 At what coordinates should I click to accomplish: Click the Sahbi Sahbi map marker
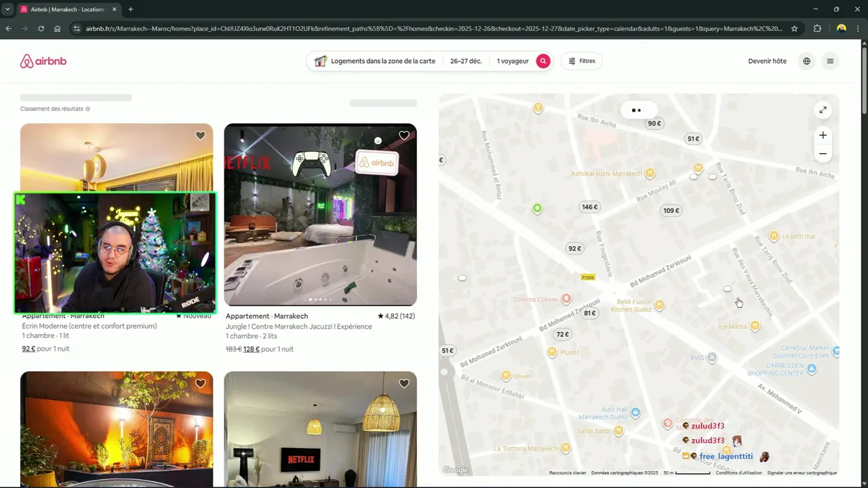tap(618, 430)
